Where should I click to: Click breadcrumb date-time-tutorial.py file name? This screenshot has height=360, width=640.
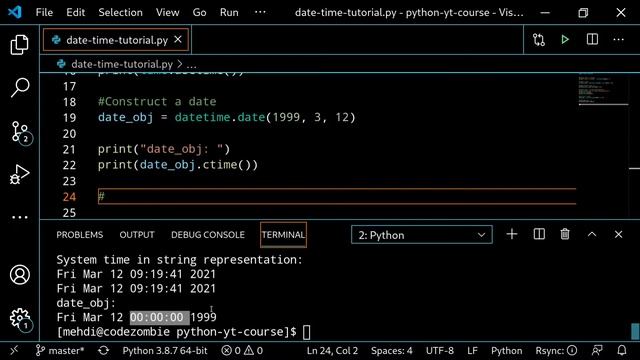pyautogui.click(x=122, y=64)
